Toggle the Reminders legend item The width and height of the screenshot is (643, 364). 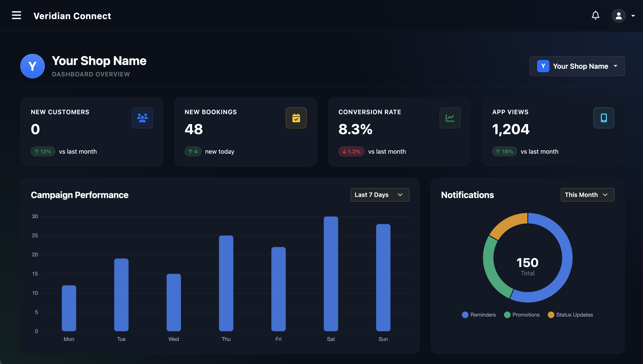tap(479, 315)
